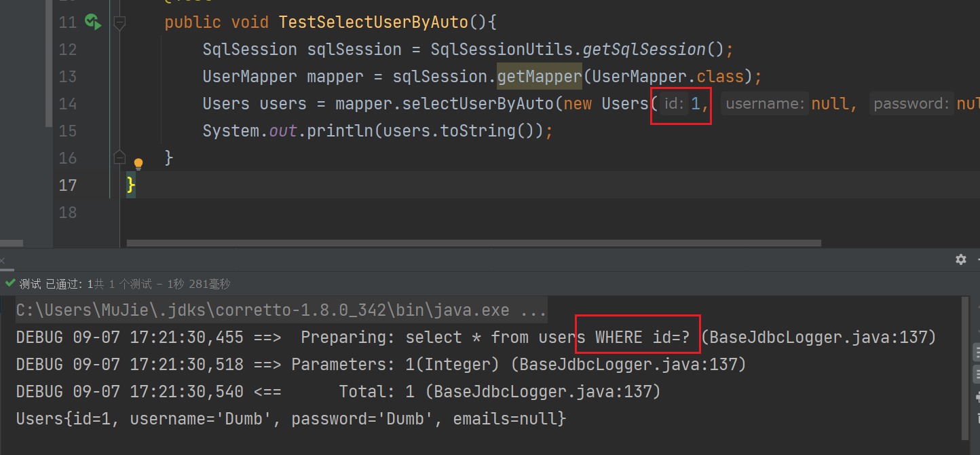Open BaseJdbcLogger.java:137 link on Parameters line
The height and width of the screenshot is (455, 980).
pyautogui.click(x=630, y=365)
